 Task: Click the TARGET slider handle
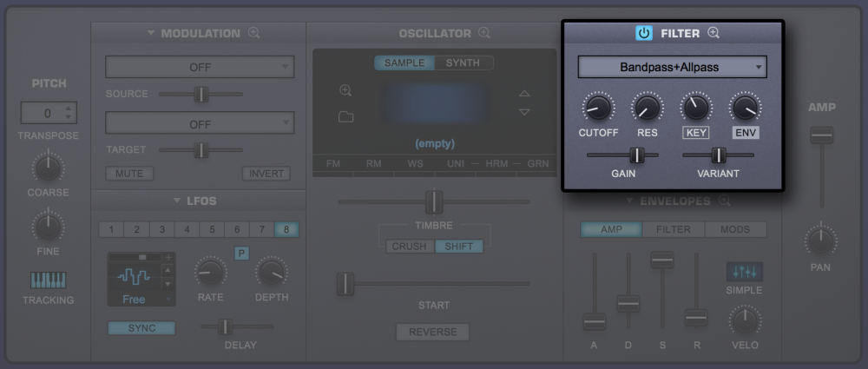point(201,149)
